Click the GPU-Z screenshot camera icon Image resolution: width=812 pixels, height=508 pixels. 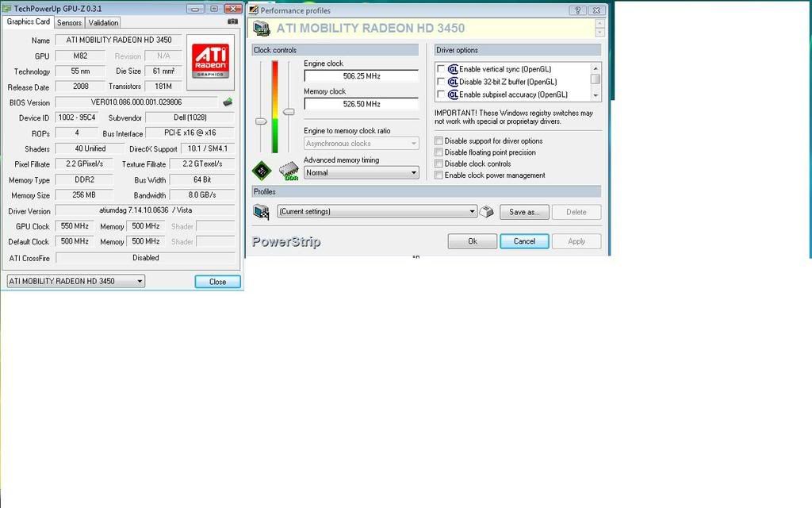(232, 21)
